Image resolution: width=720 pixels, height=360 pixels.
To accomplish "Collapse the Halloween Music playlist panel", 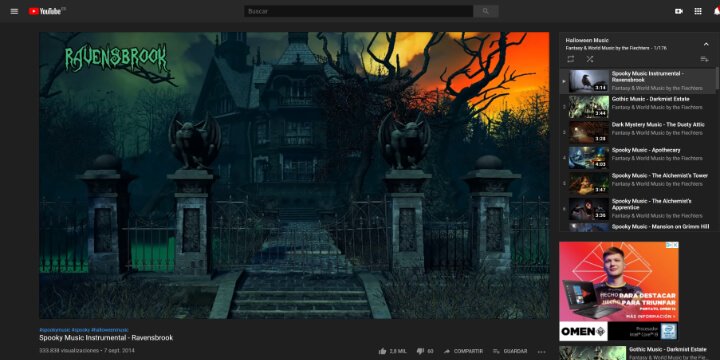I will tap(706, 44).
